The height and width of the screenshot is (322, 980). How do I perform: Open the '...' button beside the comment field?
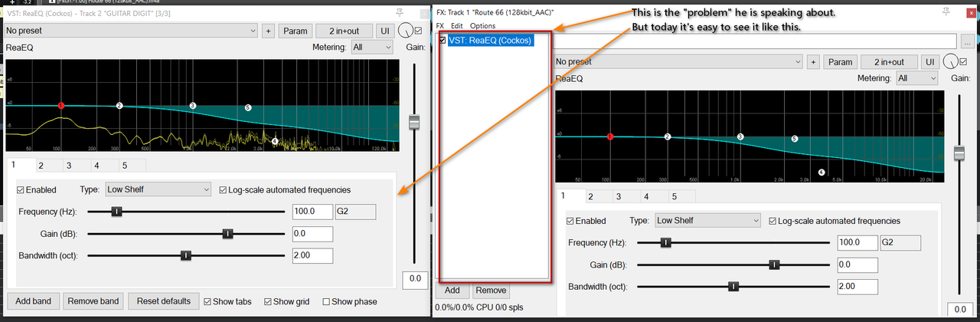point(968,41)
